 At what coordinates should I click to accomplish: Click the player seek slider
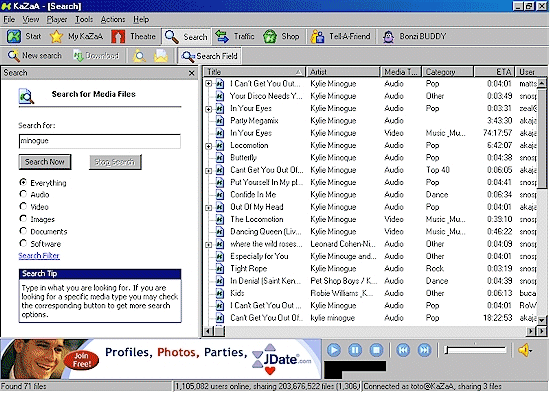[x=475, y=350]
